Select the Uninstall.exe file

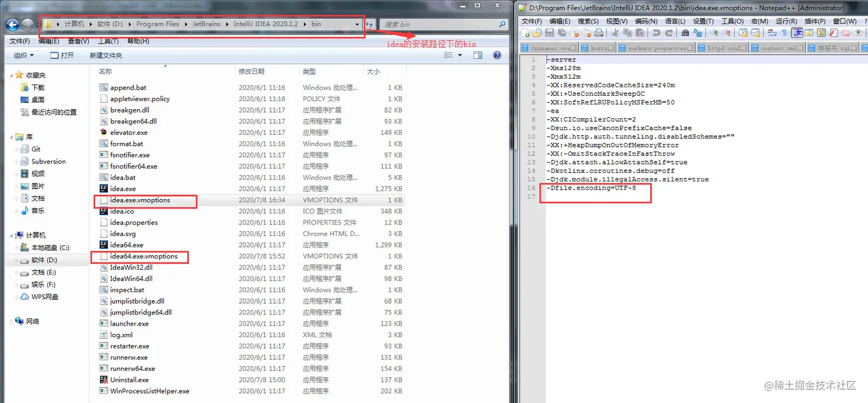point(129,379)
